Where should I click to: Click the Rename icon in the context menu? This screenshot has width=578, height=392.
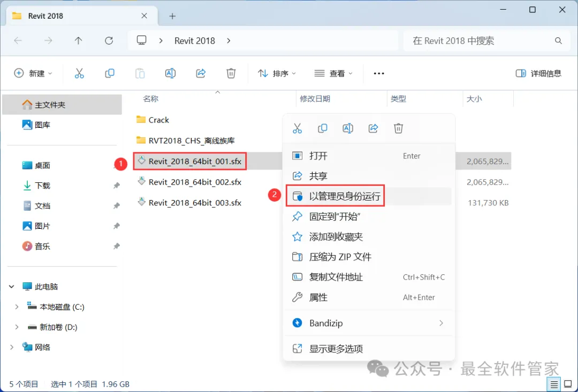coord(348,128)
